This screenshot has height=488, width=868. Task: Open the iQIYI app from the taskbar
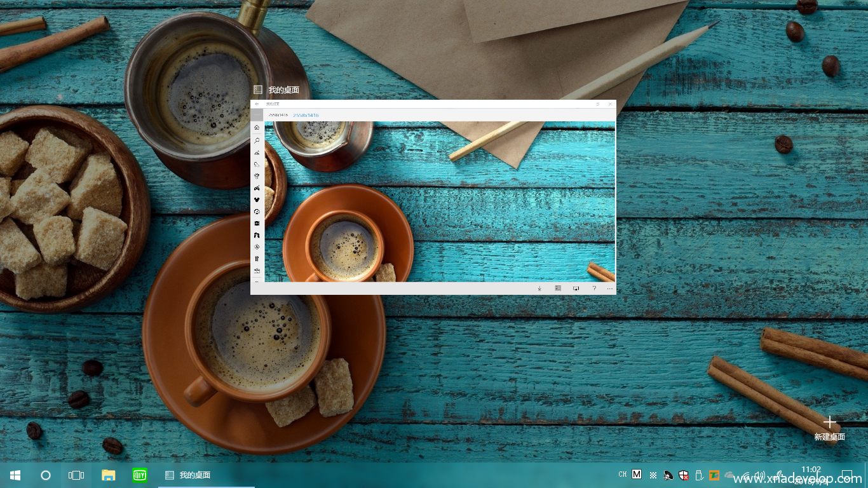(x=140, y=475)
